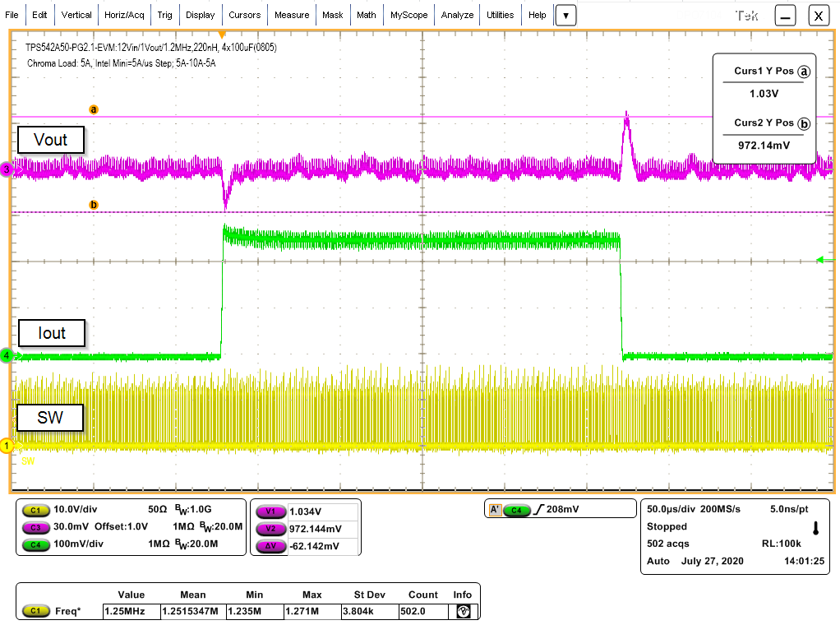Image resolution: width=840 pixels, height=625 pixels.
Task: Click the 1.03V Curs1 Y Pos readout
Action: (764, 93)
